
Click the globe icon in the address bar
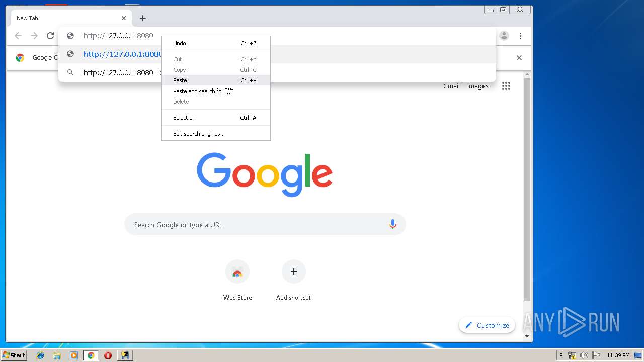[71, 36]
